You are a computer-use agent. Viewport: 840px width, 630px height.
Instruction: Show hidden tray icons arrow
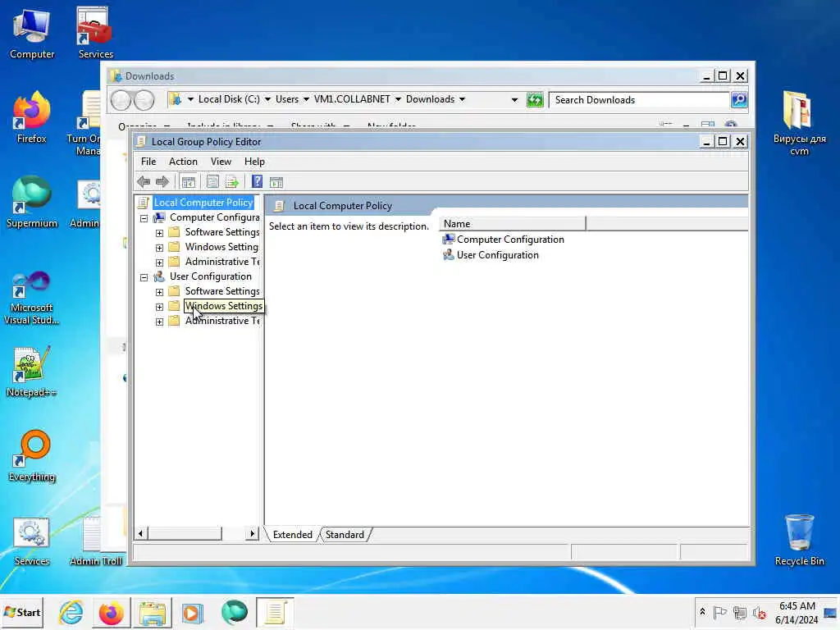(x=702, y=612)
